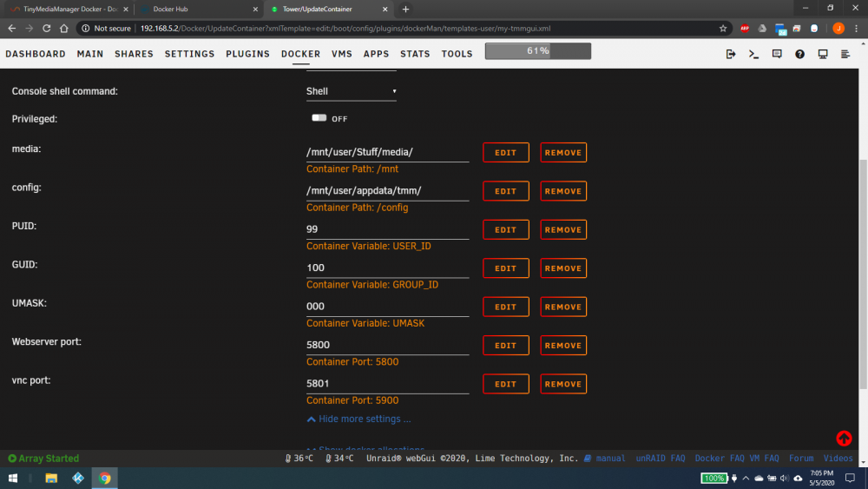868x489 pixels.
Task: Open unRAID FAQ link
Action: [661, 458]
